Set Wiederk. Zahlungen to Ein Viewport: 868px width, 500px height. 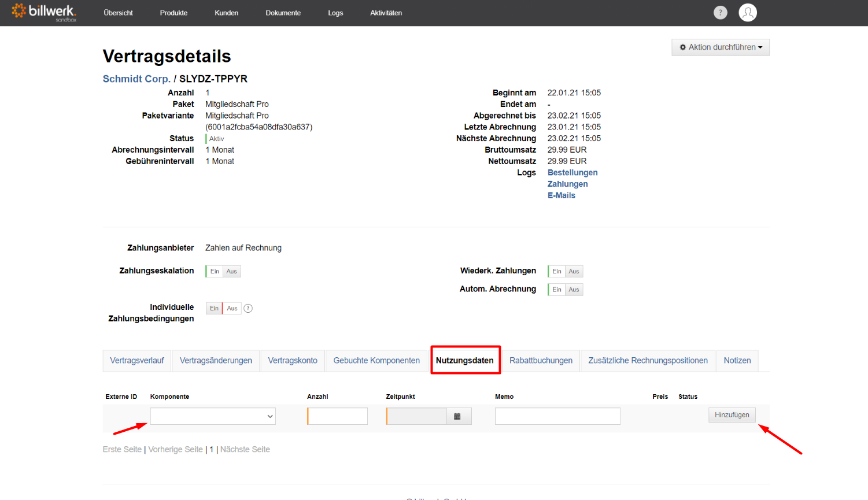tap(556, 271)
